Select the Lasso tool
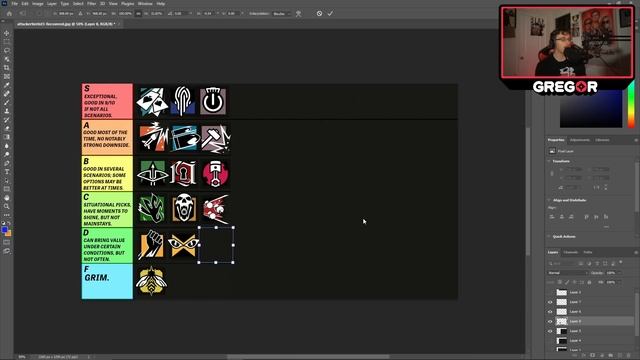640x360 pixels. coord(7,51)
